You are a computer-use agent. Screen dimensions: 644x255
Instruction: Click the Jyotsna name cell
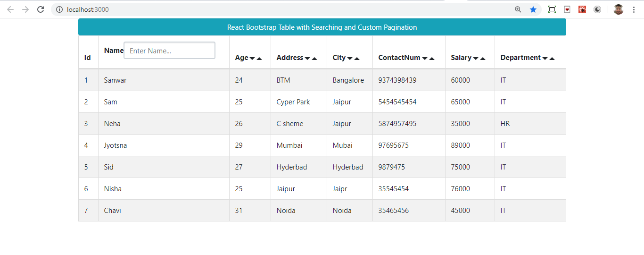click(116, 145)
